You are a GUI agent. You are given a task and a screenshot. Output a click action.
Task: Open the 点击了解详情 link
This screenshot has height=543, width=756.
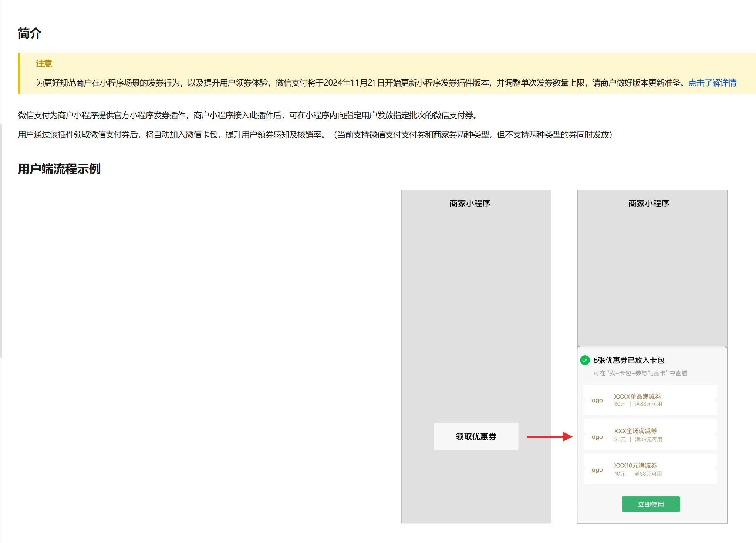[712, 83]
